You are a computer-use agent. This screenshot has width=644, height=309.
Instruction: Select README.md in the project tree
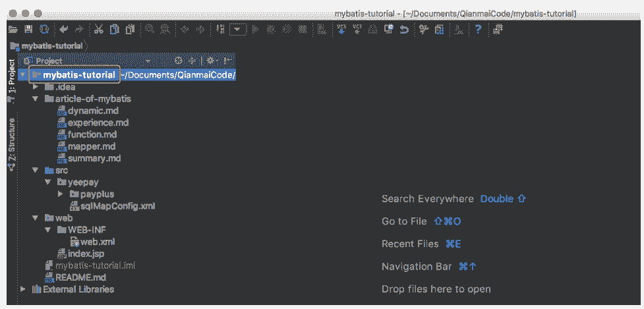tap(79, 277)
